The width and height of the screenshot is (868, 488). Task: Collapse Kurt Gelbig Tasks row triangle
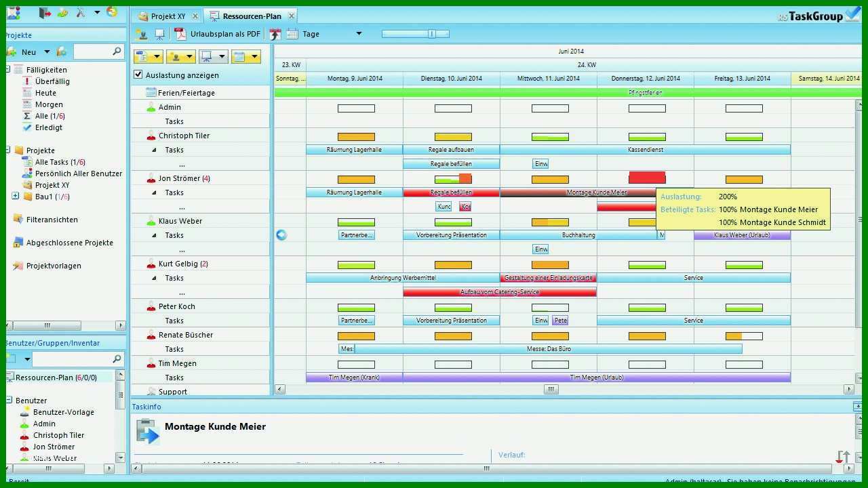pos(153,278)
